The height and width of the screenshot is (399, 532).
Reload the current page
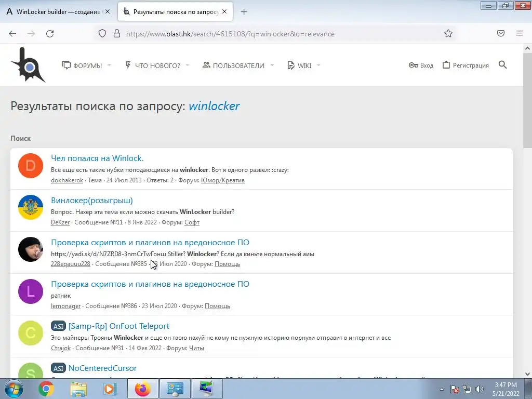(50, 34)
